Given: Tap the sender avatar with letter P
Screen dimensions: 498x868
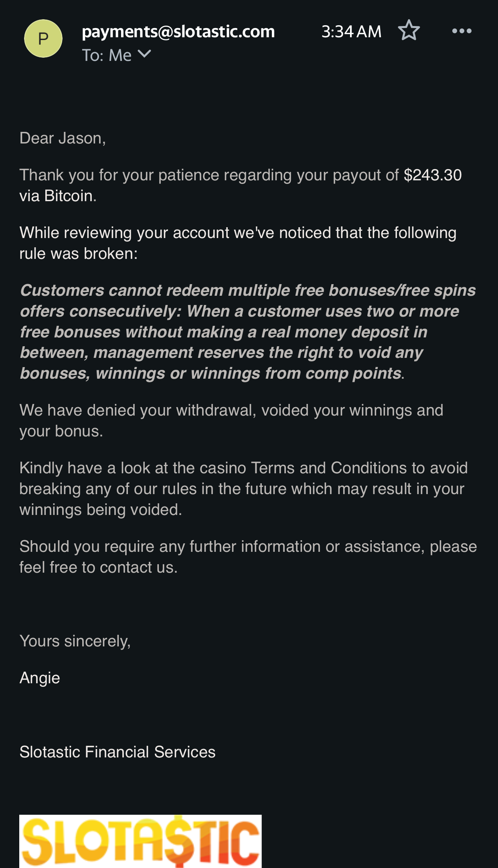Looking at the screenshot, I should pyautogui.click(x=43, y=38).
